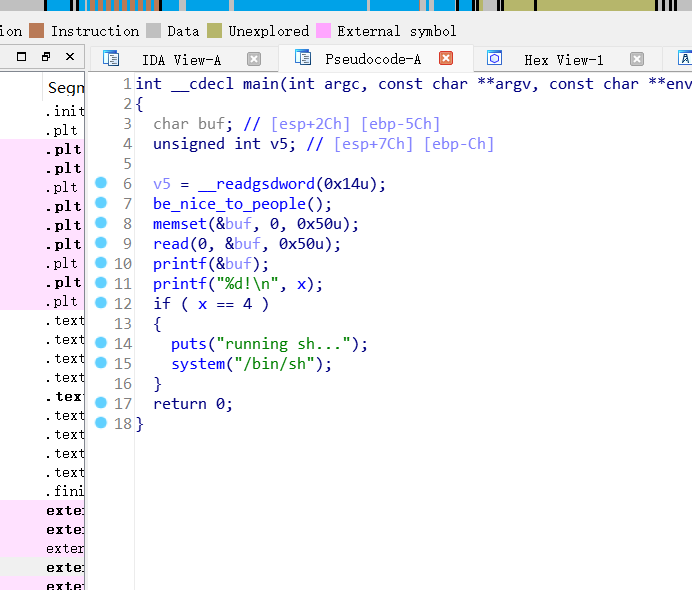The height and width of the screenshot is (590, 692).
Task: Click the return 0 statement
Action: pos(193,404)
